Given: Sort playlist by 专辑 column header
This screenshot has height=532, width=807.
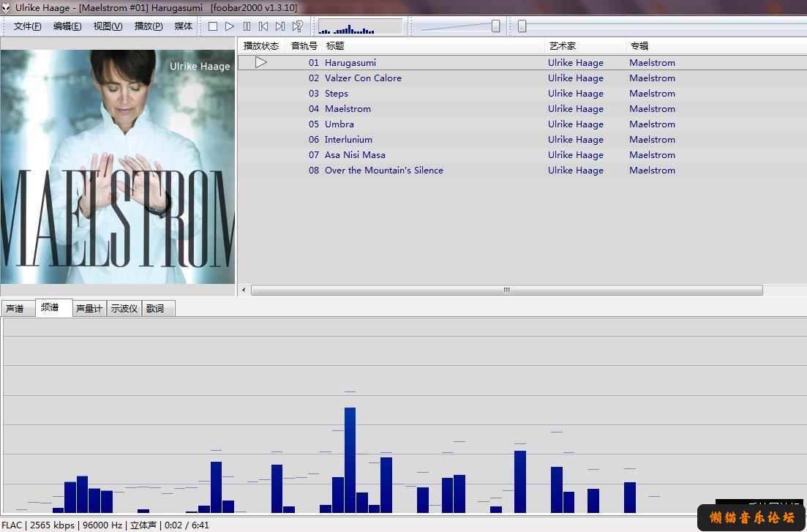Looking at the screenshot, I should click(716, 46).
